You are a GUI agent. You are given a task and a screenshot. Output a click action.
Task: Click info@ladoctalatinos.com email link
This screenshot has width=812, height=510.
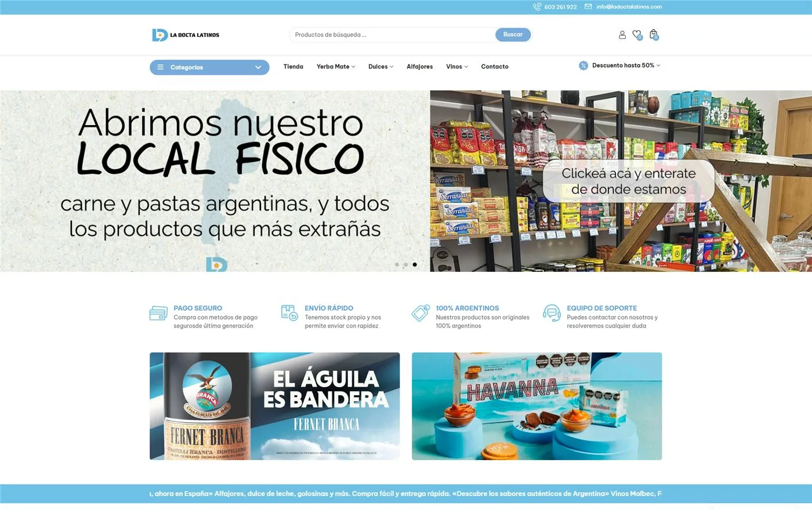coord(629,7)
